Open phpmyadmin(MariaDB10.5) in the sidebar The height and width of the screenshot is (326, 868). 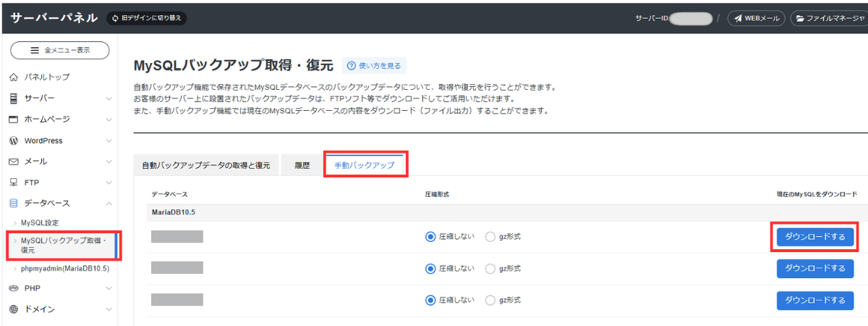tap(64, 268)
